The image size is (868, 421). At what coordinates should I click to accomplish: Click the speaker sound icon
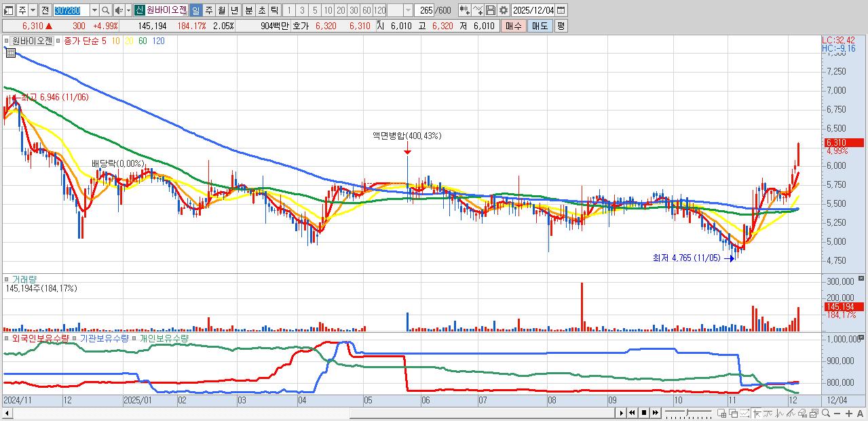point(118,10)
